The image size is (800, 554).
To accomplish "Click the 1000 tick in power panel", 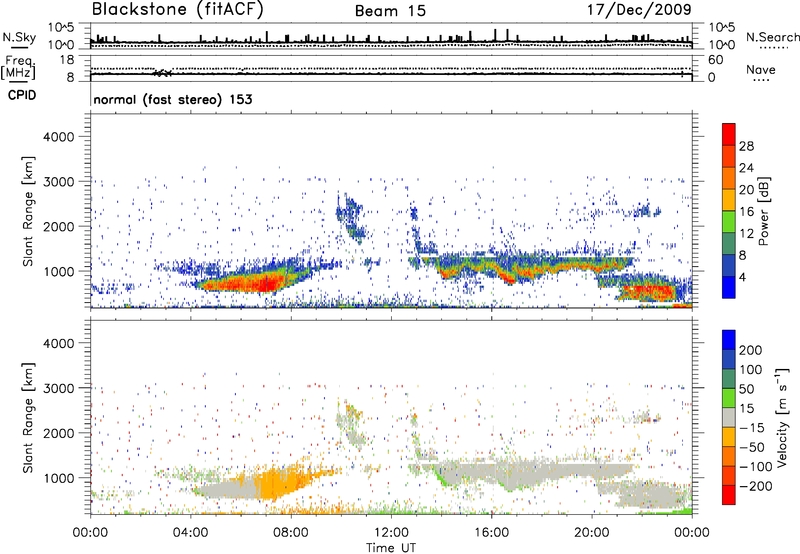I will (x=58, y=271).
